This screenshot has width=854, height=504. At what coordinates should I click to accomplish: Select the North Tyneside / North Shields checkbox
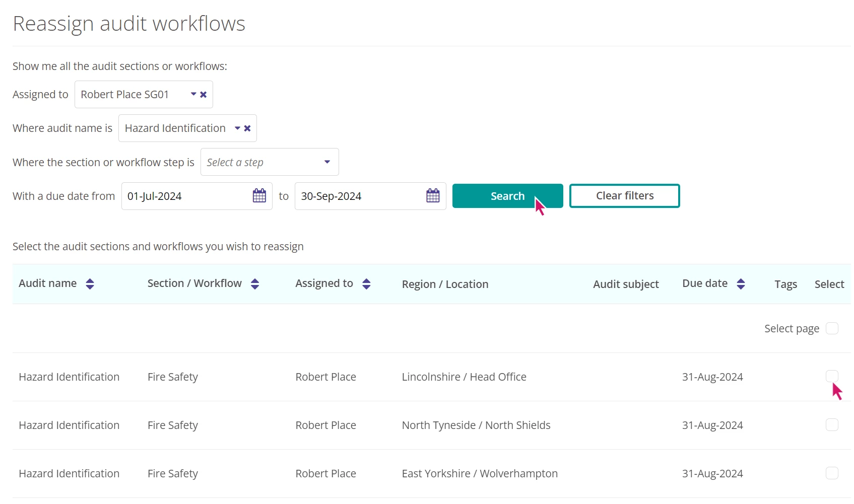point(832,425)
